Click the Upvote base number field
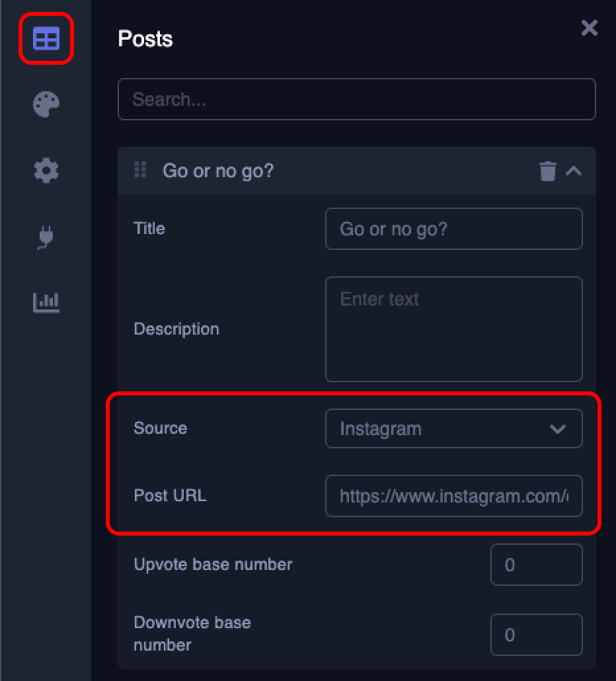This screenshot has height=681, width=616. (x=536, y=565)
